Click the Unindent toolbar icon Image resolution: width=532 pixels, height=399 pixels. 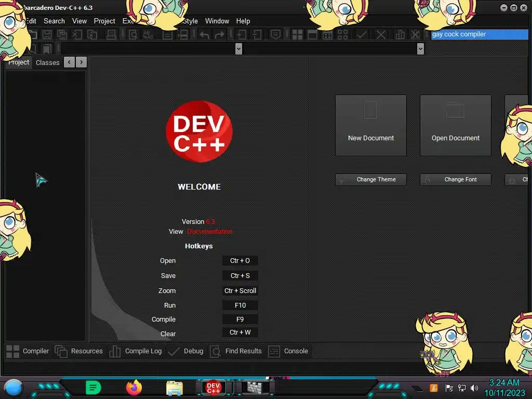pyautogui.click(x=257, y=35)
